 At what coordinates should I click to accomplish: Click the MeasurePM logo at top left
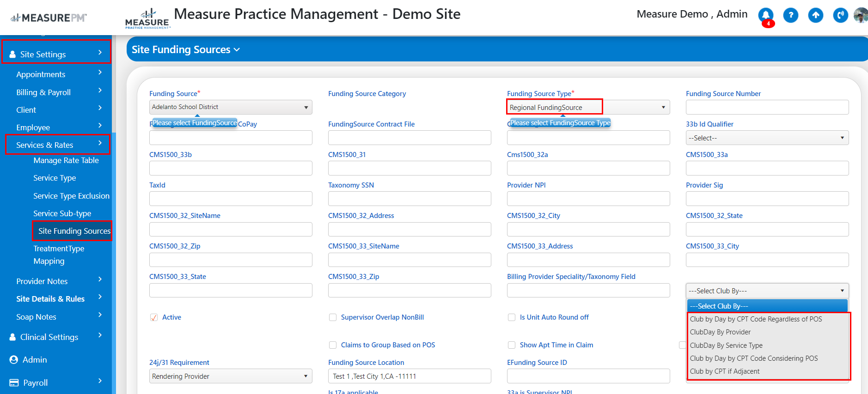pyautogui.click(x=49, y=18)
